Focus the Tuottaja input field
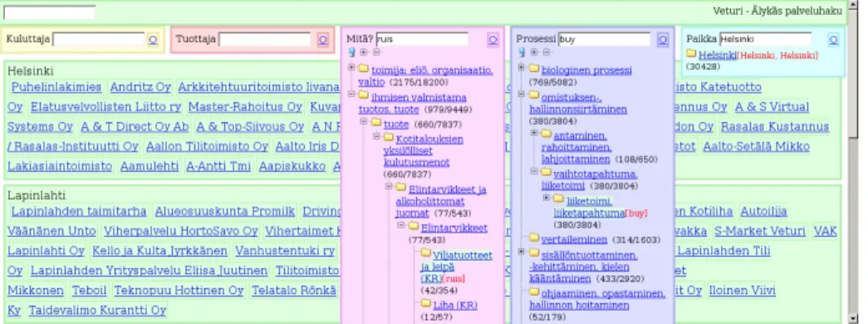 265,39
